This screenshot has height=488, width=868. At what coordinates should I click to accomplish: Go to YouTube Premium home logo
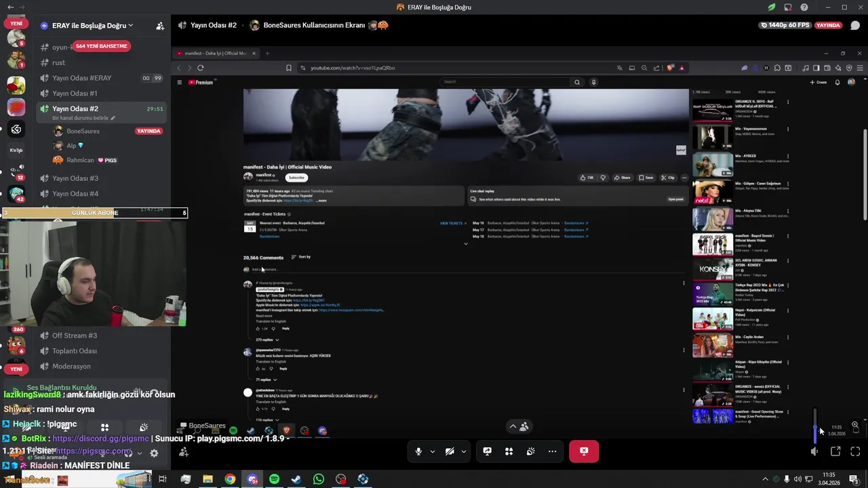pyautogui.click(x=201, y=82)
